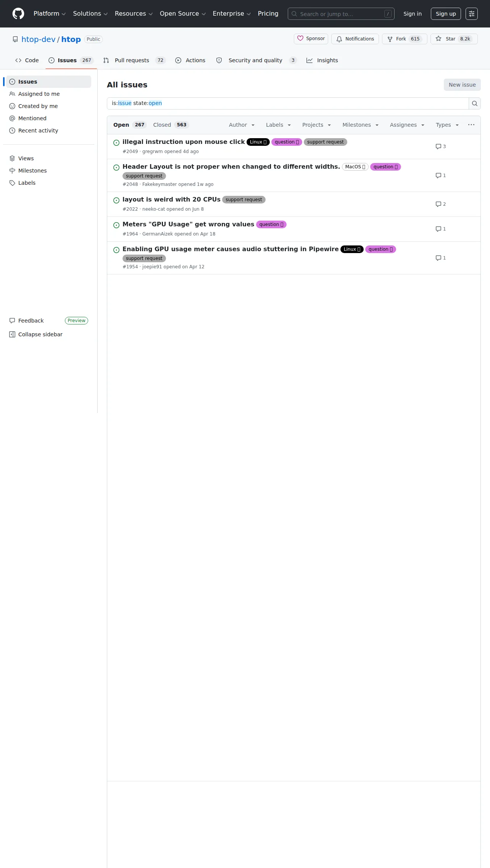The width and height of the screenshot is (490, 868).
Task: Click the search magnifier button beside filter field
Action: (475, 103)
